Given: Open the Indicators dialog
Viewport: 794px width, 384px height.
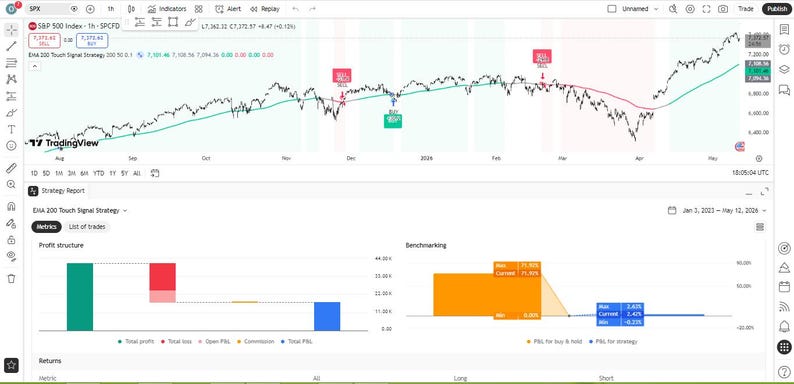Looking at the screenshot, I should coord(167,9).
